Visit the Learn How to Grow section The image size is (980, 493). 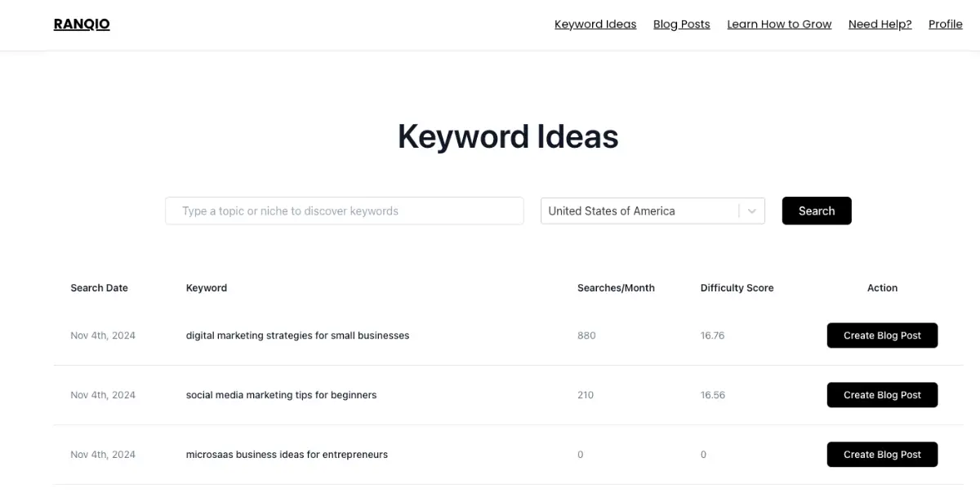click(x=779, y=24)
